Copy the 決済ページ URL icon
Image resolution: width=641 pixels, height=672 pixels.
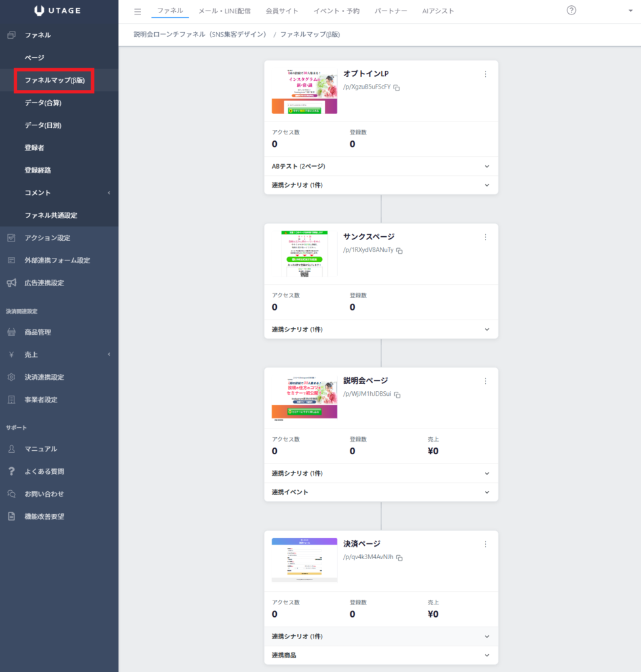[x=400, y=558]
